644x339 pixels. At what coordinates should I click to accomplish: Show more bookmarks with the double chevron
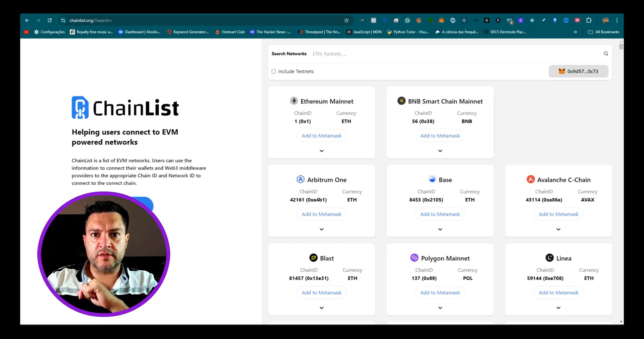(x=575, y=32)
